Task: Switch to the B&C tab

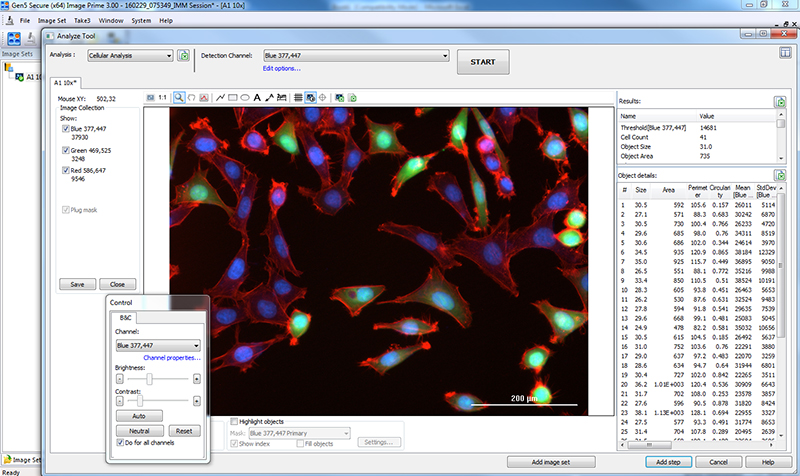Action: [126, 317]
